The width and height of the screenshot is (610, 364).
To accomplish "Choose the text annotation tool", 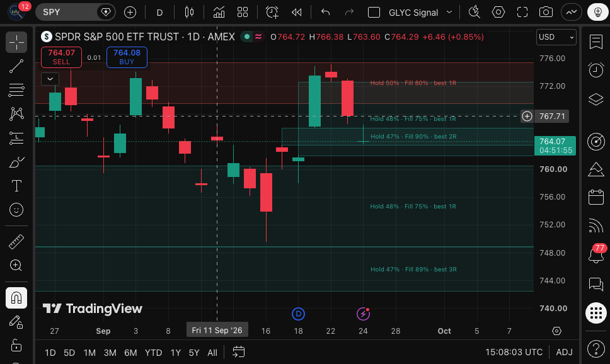I will tap(16, 186).
